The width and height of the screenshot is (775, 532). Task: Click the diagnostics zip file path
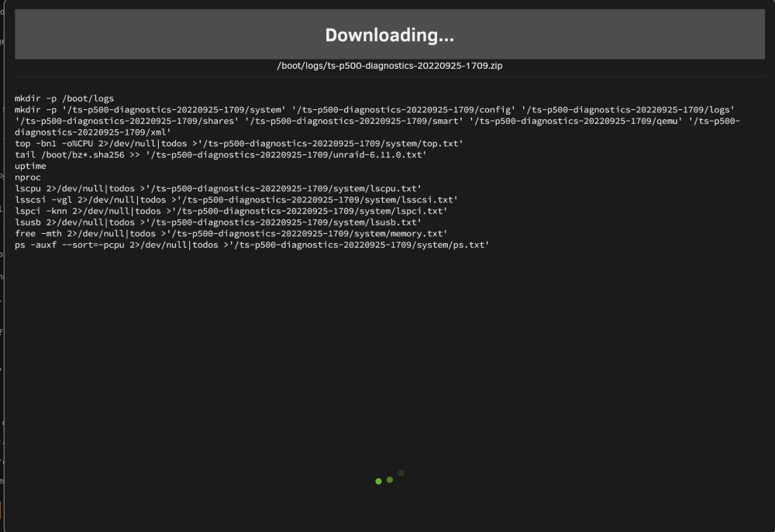(x=390, y=66)
